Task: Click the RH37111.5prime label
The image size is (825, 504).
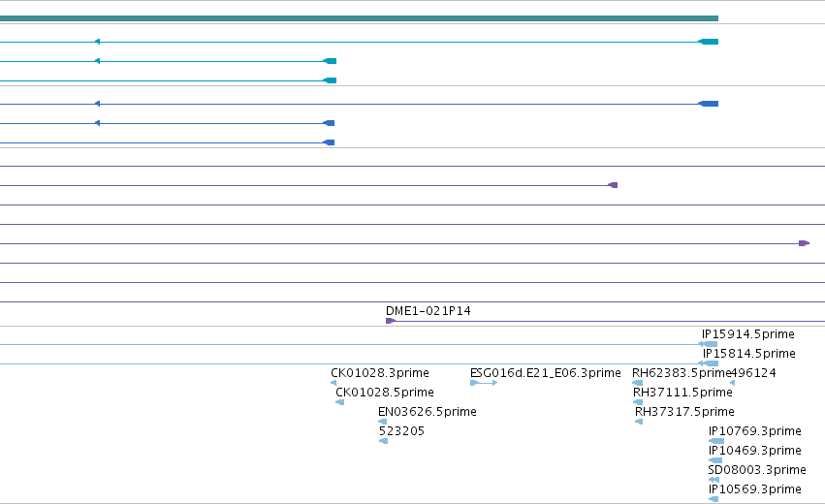Action: click(x=682, y=393)
